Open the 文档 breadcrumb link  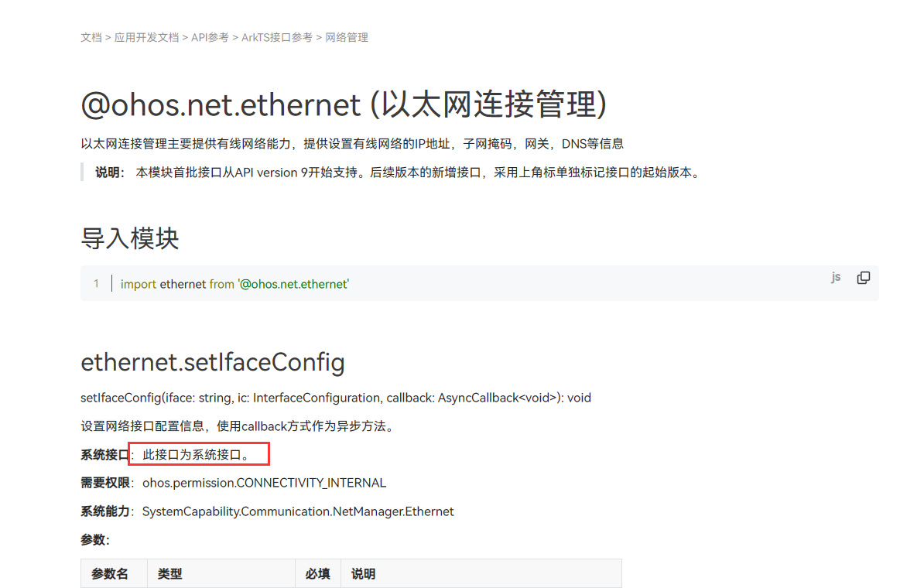point(91,38)
